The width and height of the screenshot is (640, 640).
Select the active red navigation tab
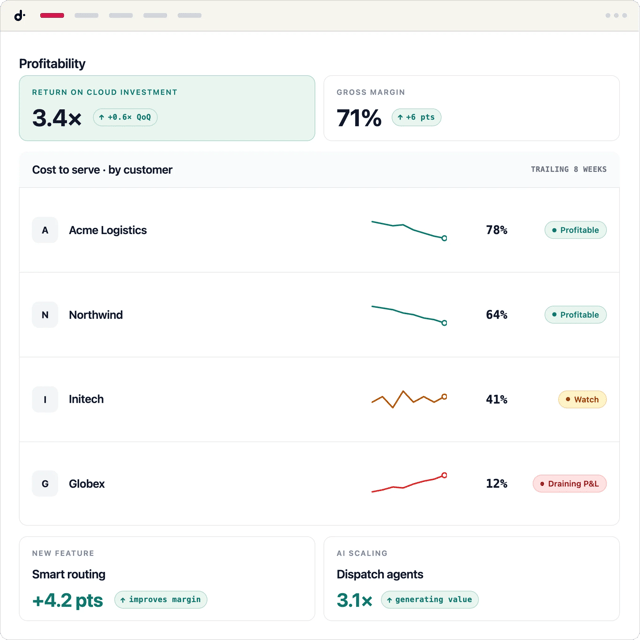[x=52, y=16]
